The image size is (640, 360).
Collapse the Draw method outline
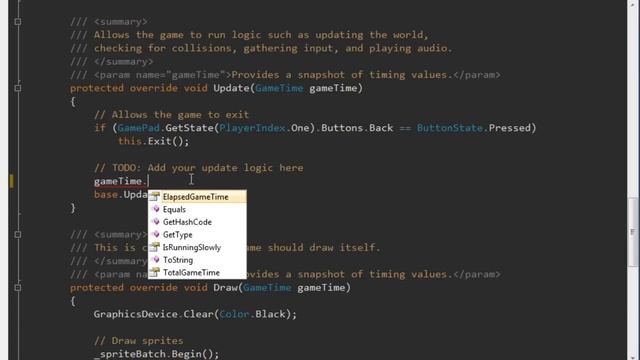18,288
